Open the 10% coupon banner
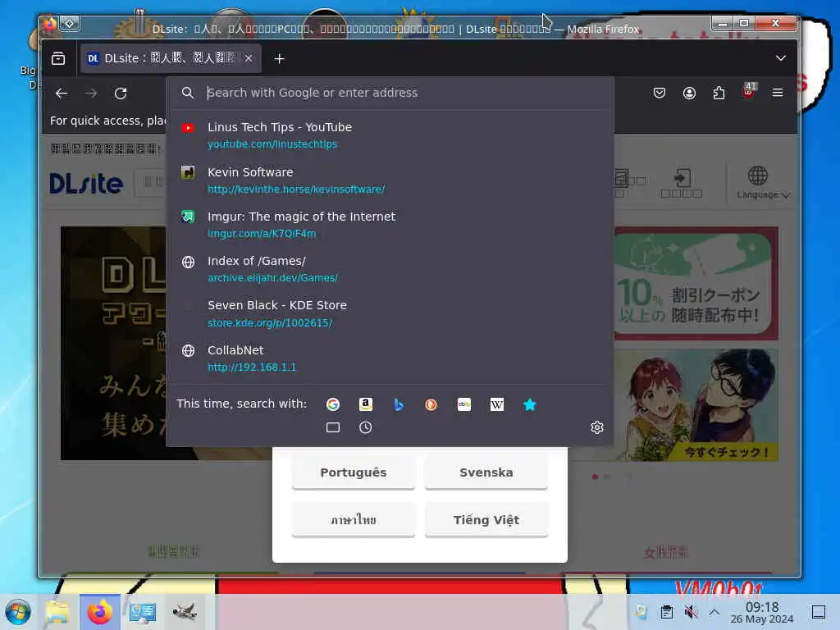 click(x=696, y=283)
